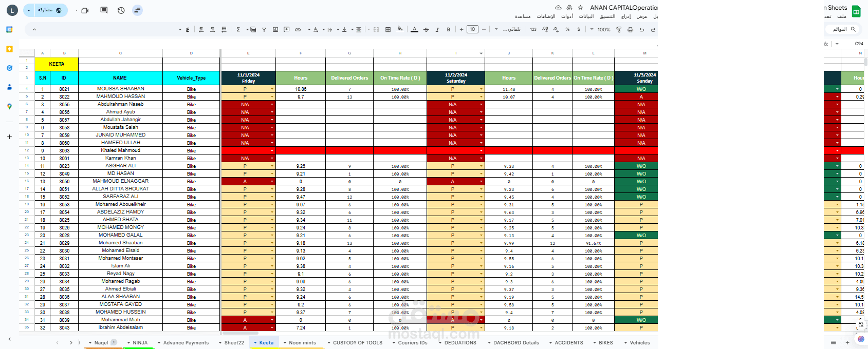Open status dropdown for MOUSSA SHAABAN Friday

click(272, 89)
